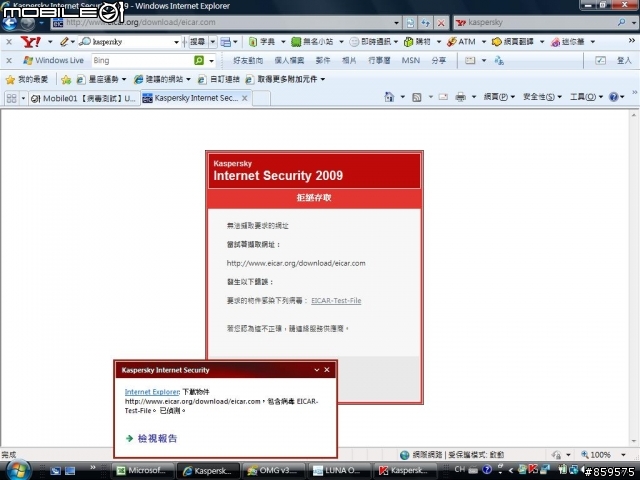Screen dimensions: 640x480
Task: Click the green Bing search button
Action: click(x=199, y=60)
